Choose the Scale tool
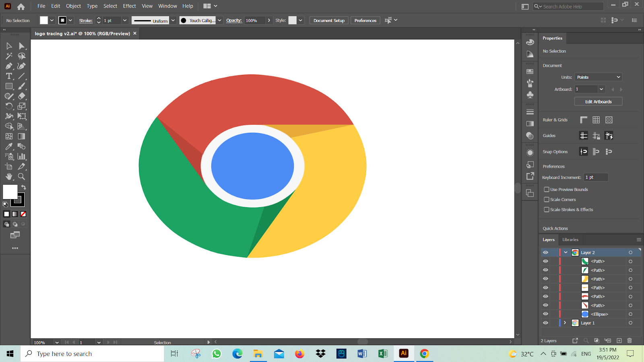The height and width of the screenshot is (362, 644). pos(22,106)
